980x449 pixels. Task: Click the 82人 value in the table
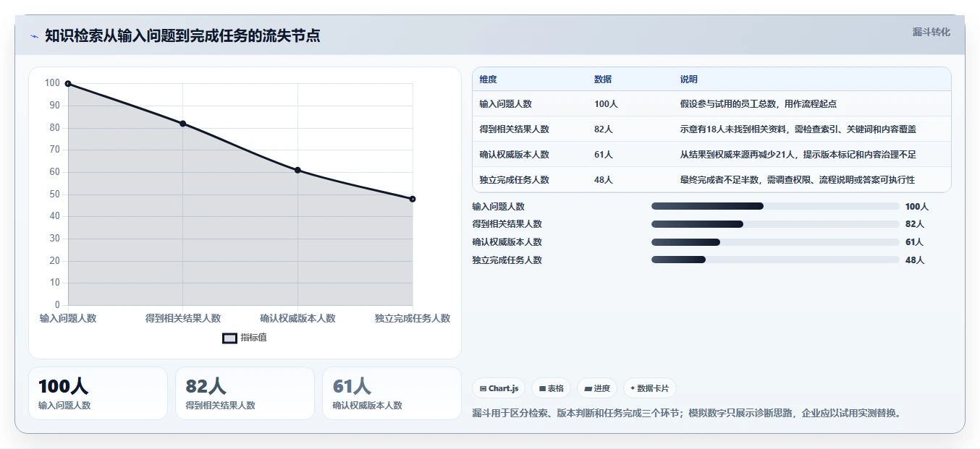(604, 129)
